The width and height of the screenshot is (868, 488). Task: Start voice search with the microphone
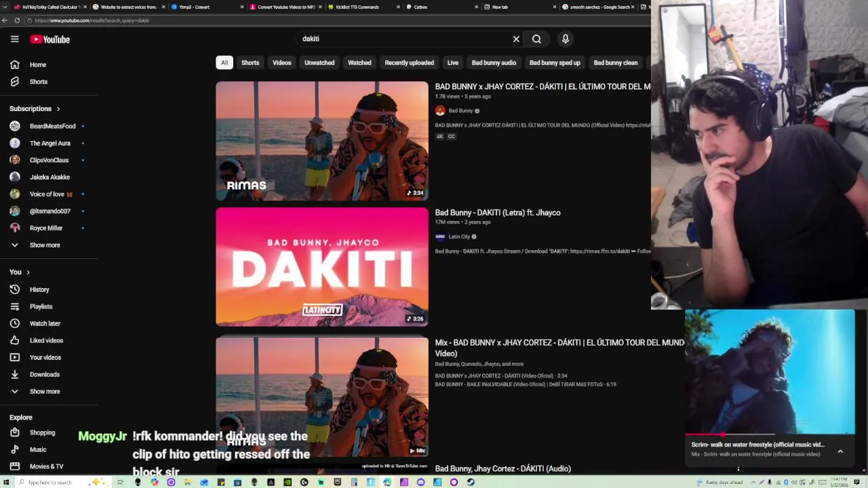pos(565,39)
